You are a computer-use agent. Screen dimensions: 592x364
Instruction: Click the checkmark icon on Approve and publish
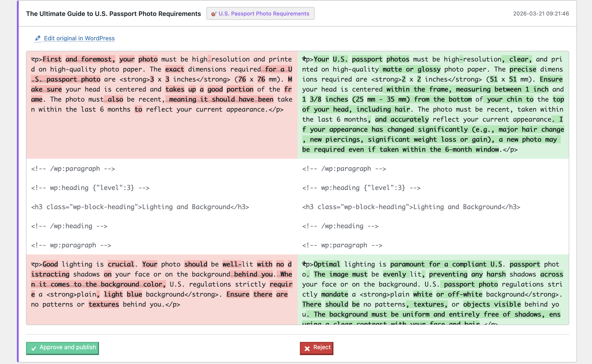point(34,348)
